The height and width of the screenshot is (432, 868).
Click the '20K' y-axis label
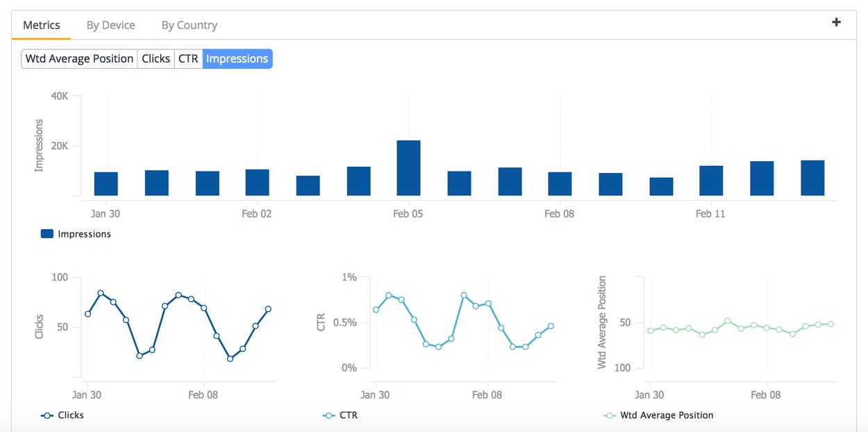pyautogui.click(x=59, y=147)
